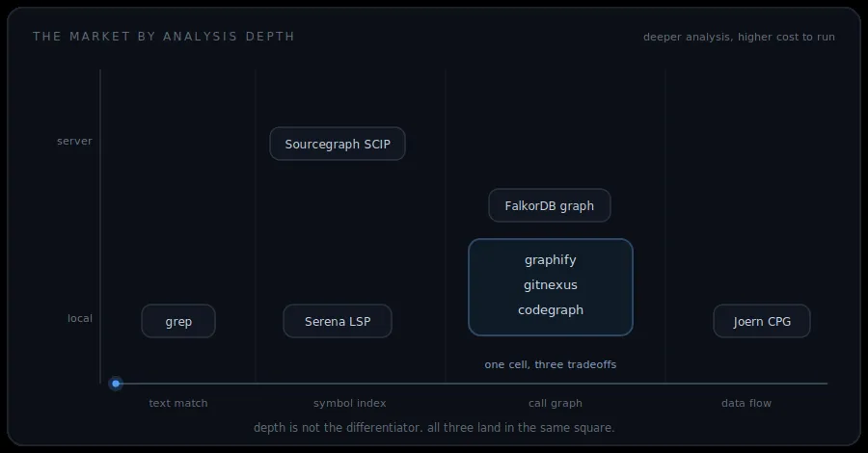The width and height of the screenshot is (868, 453).
Task: Click the 'server' axis label
Action: pos(74,141)
